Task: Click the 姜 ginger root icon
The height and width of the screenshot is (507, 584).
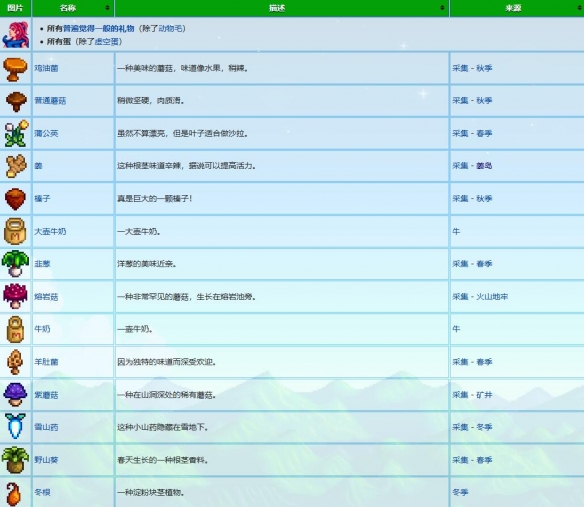Action: (x=16, y=166)
